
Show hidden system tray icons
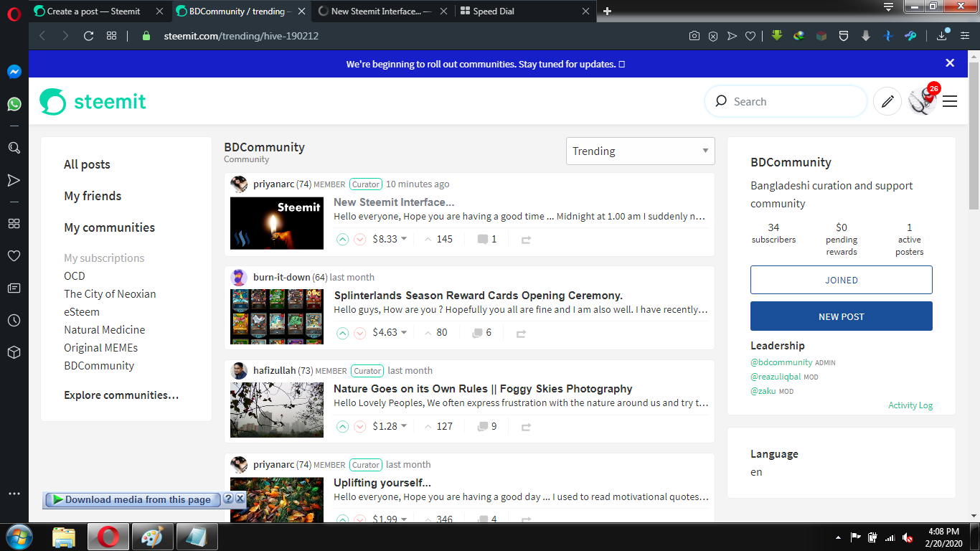click(x=838, y=537)
